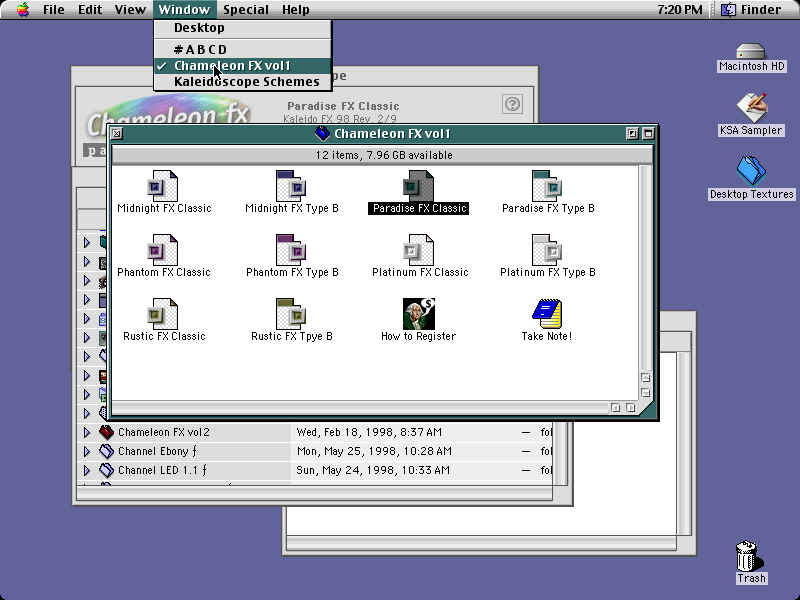Click the zoom box of Chameleon FX vol1
Viewport: 800px width, 600px height.
[x=632, y=134]
